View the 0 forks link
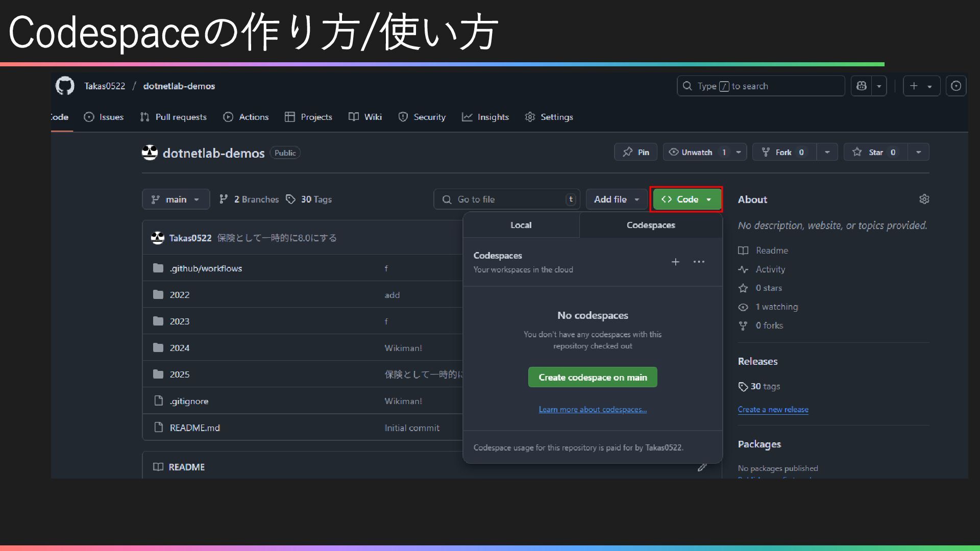 [x=761, y=325]
